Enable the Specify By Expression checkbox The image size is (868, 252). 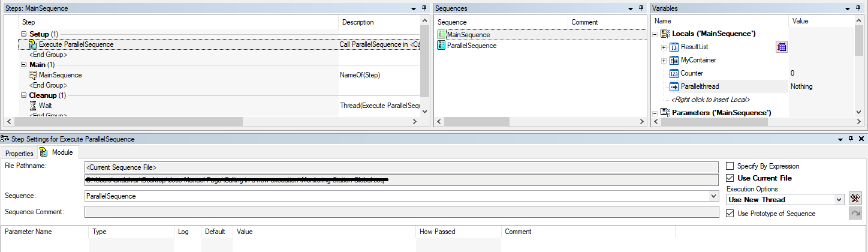(730, 166)
